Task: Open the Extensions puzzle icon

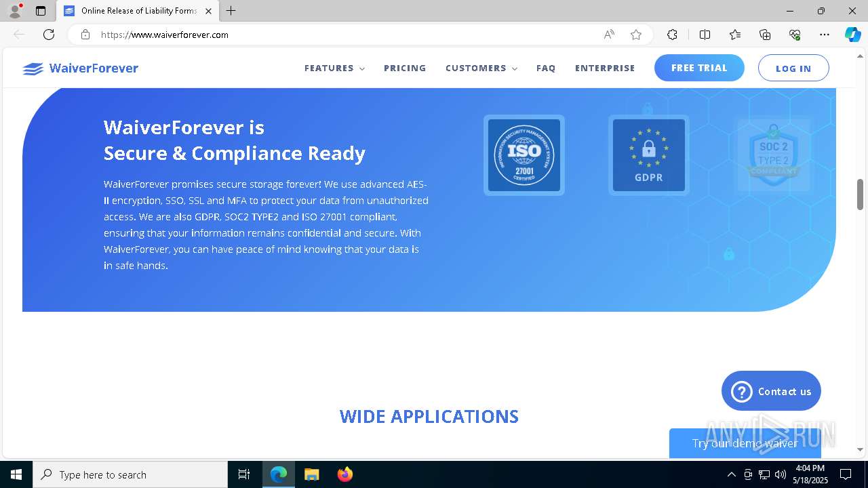Action: pos(672,35)
